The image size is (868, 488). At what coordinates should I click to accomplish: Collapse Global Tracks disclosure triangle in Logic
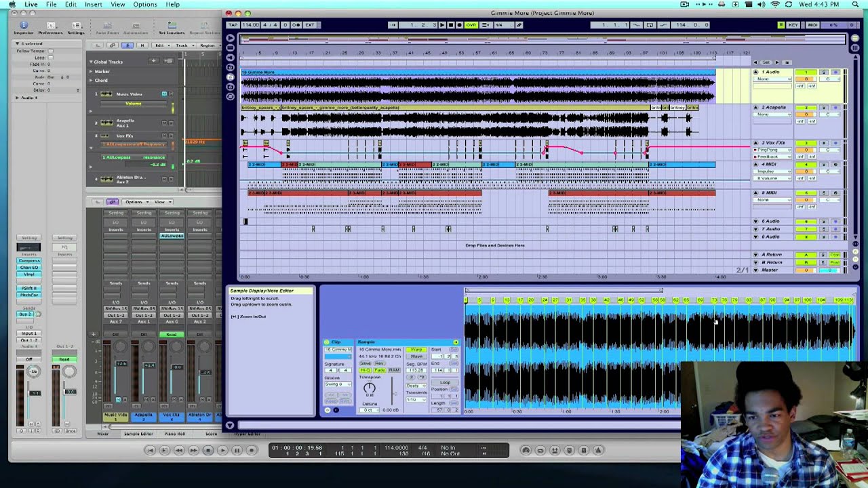pos(91,62)
